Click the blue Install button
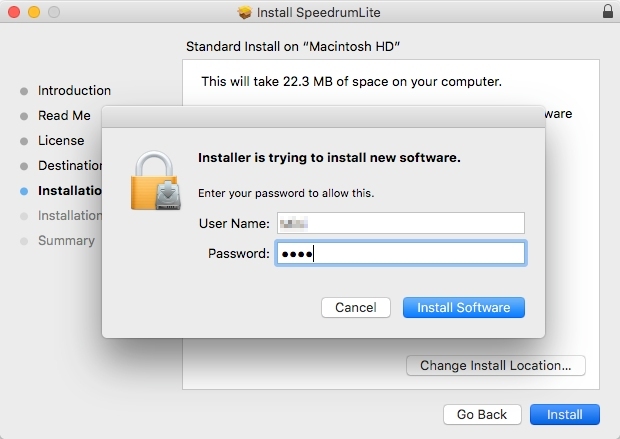 coord(564,414)
